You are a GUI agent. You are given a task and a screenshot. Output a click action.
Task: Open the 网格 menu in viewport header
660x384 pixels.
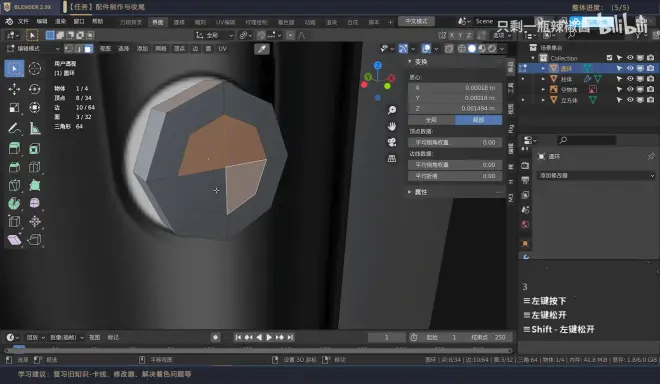click(161, 49)
